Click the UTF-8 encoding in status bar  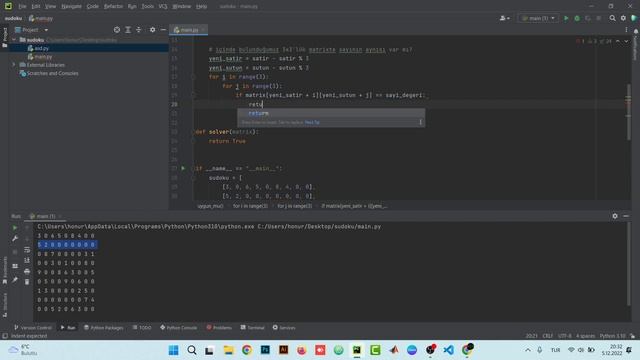564,336
